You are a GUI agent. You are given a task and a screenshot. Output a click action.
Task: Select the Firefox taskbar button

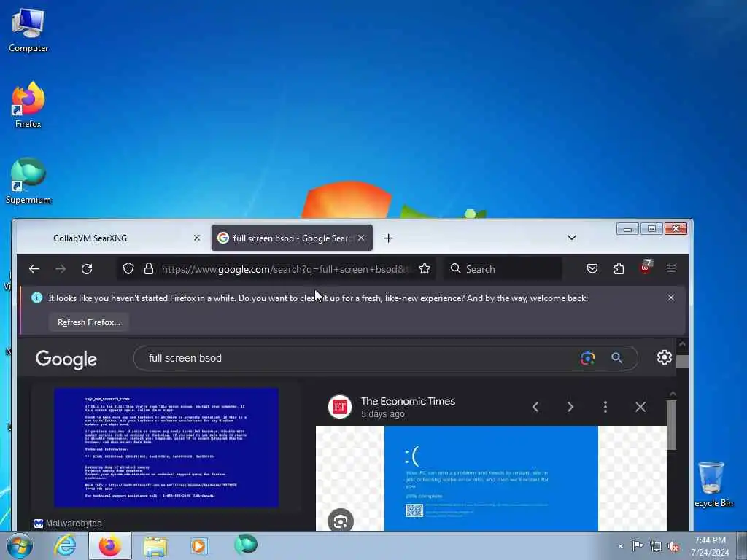[x=110, y=545]
